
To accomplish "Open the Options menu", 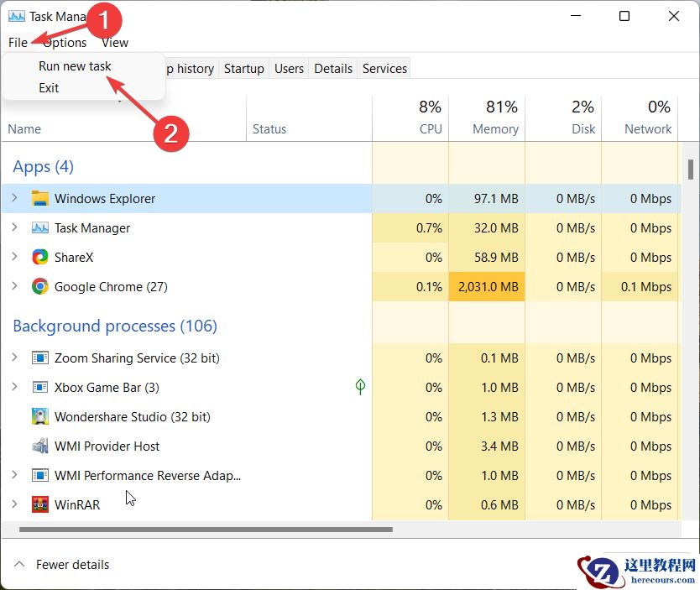I will pos(65,43).
